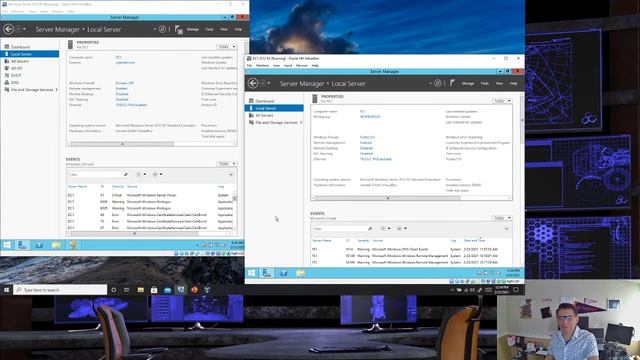Image resolution: width=640 pixels, height=360 pixels.
Task: Open saved queries dropdown in FS1 events
Action: [x=402, y=229]
